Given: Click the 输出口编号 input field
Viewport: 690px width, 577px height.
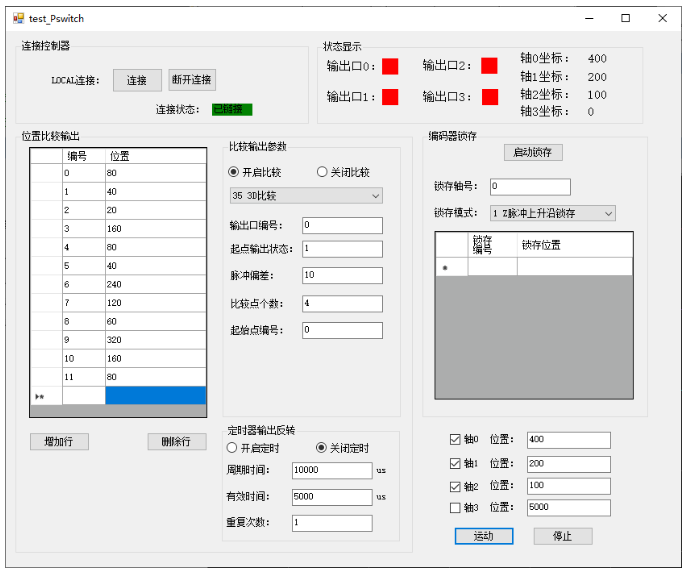Looking at the screenshot, I should point(342,225).
